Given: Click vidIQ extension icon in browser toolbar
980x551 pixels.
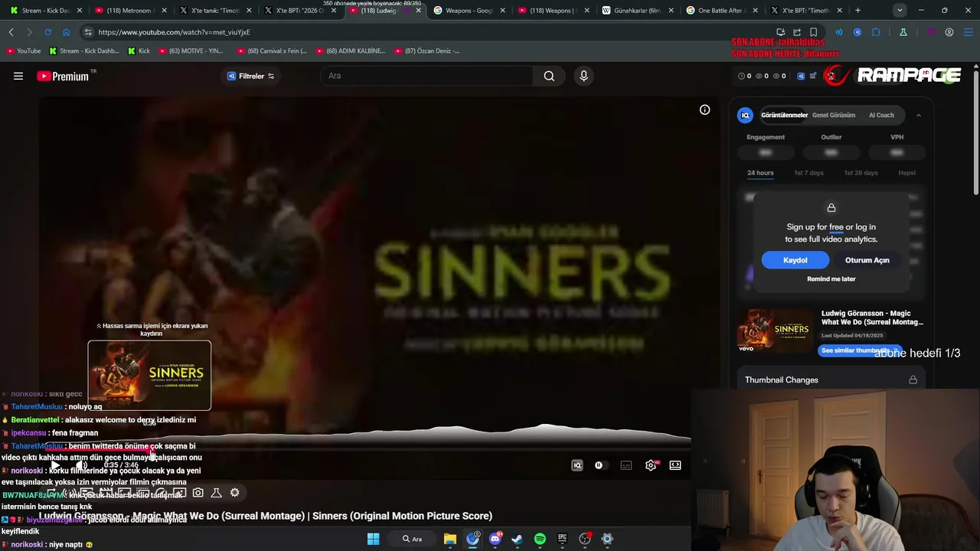Looking at the screenshot, I should (x=857, y=32).
